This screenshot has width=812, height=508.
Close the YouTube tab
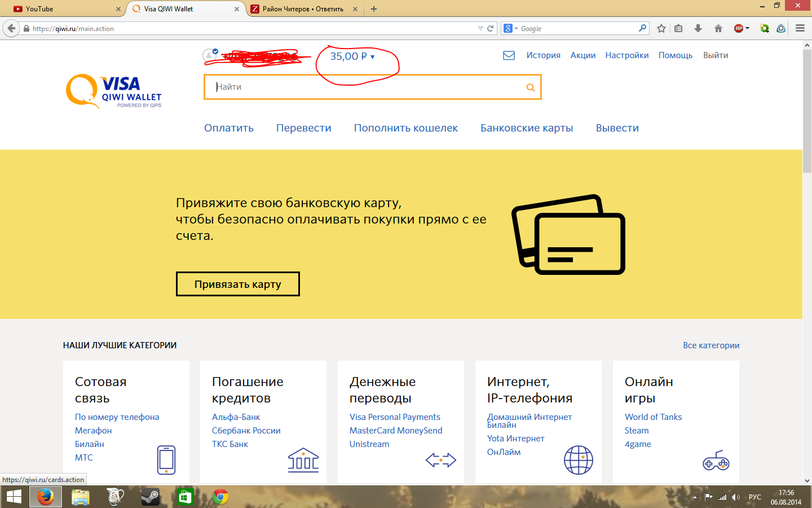point(118,9)
